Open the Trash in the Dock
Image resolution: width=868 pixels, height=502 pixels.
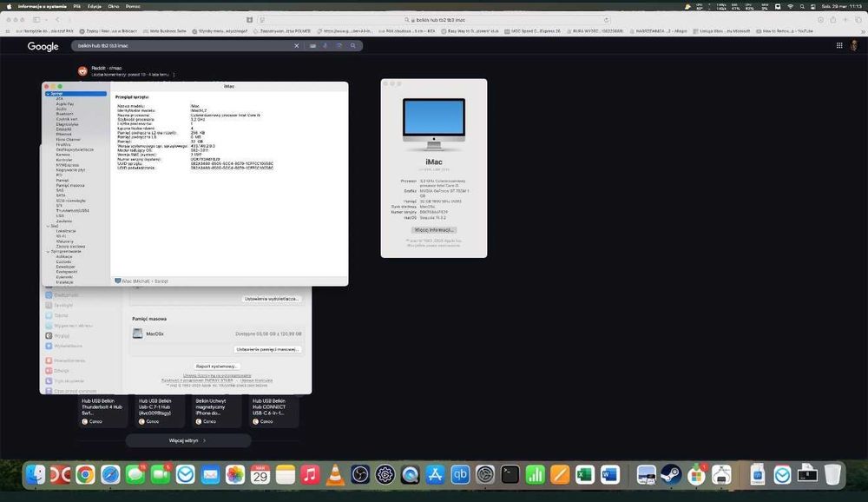[832, 475]
